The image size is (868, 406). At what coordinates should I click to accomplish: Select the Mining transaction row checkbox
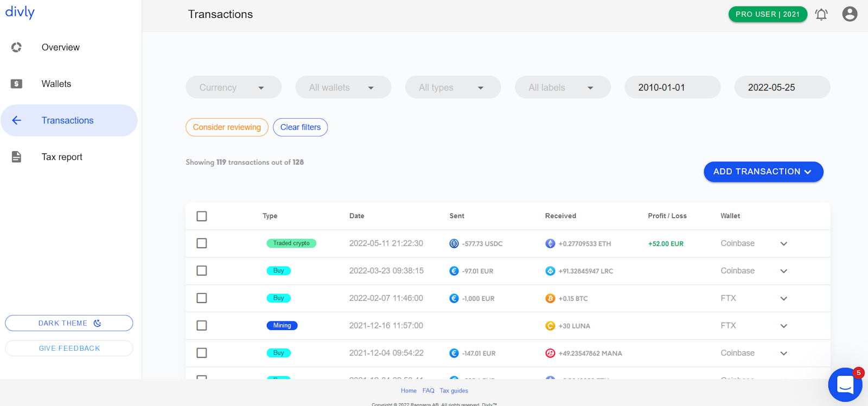pyautogui.click(x=202, y=325)
